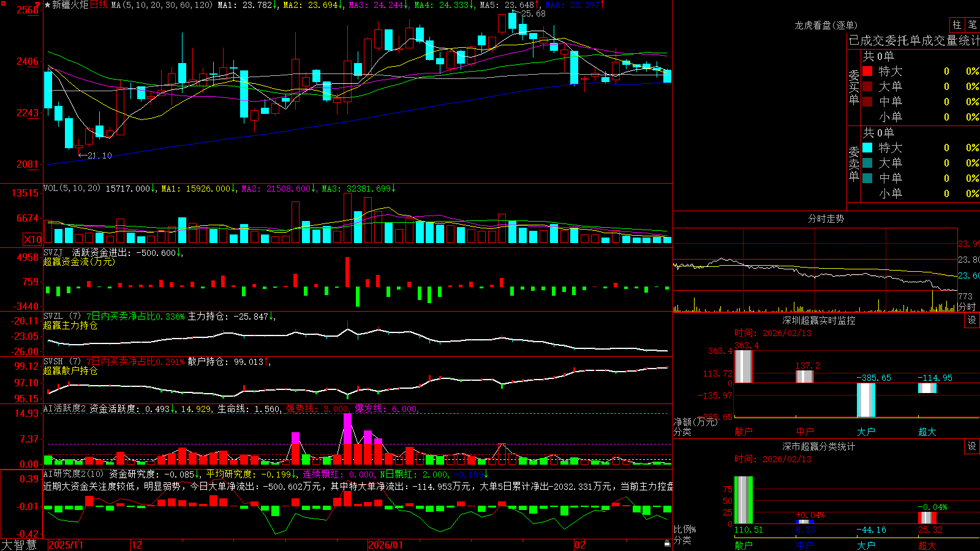This screenshot has height=551, width=980.
Task: Click the 2026/01 date marker on the timeline
Action: (386, 545)
